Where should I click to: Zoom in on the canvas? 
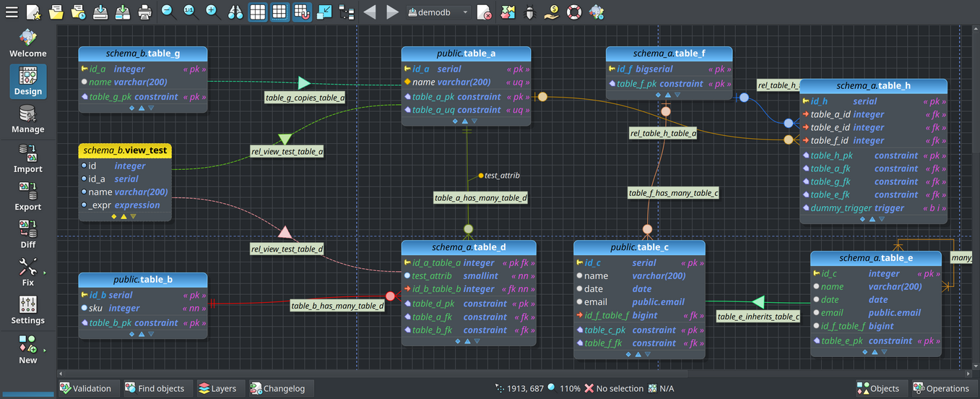(212, 12)
